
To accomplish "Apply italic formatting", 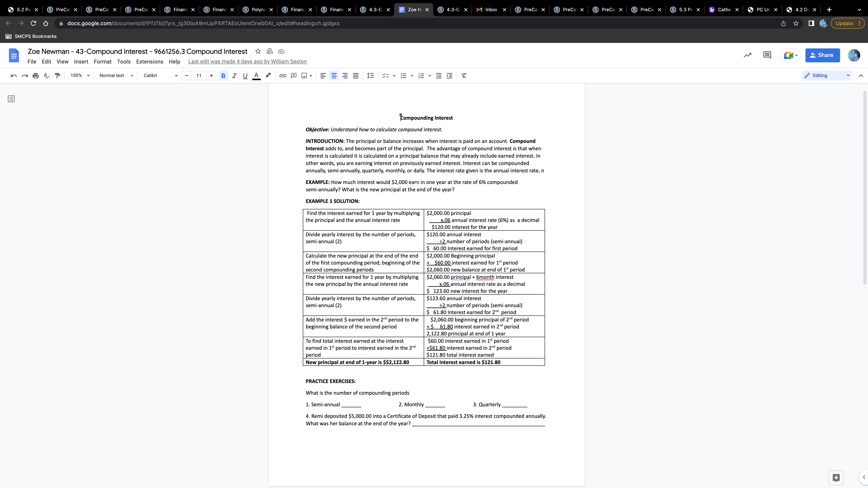I will [234, 76].
